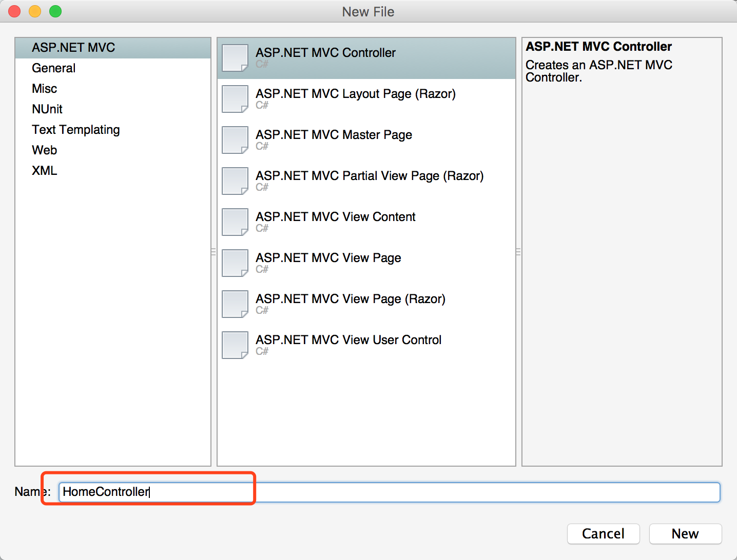Click the ASP.NET MVC View Content icon
This screenshot has height=560, width=737.
pyautogui.click(x=235, y=222)
